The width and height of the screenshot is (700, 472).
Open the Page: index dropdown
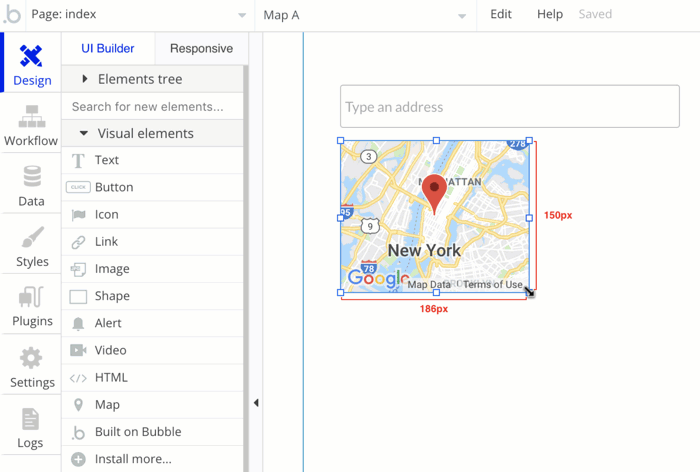pos(138,15)
